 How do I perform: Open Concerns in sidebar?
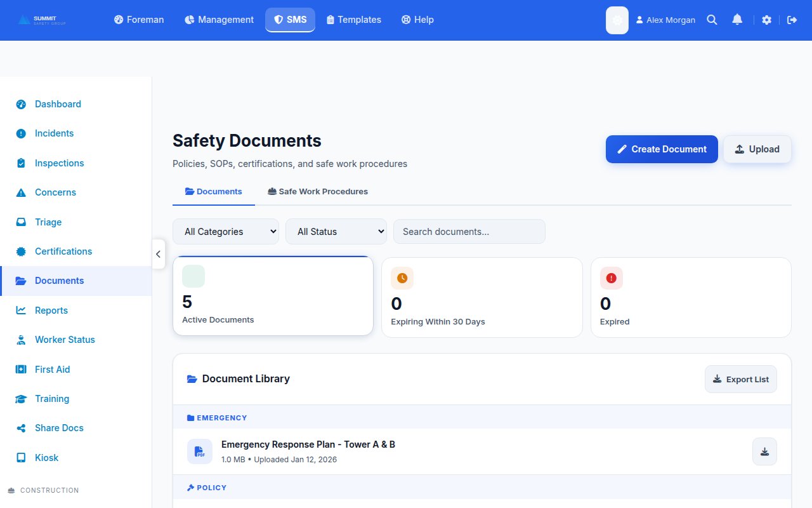(x=76, y=192)
